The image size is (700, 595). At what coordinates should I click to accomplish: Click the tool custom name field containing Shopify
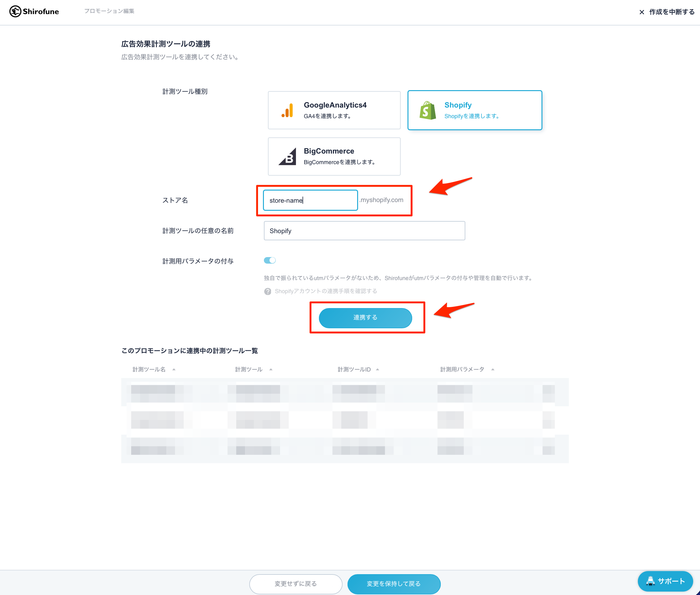[364, 231]
